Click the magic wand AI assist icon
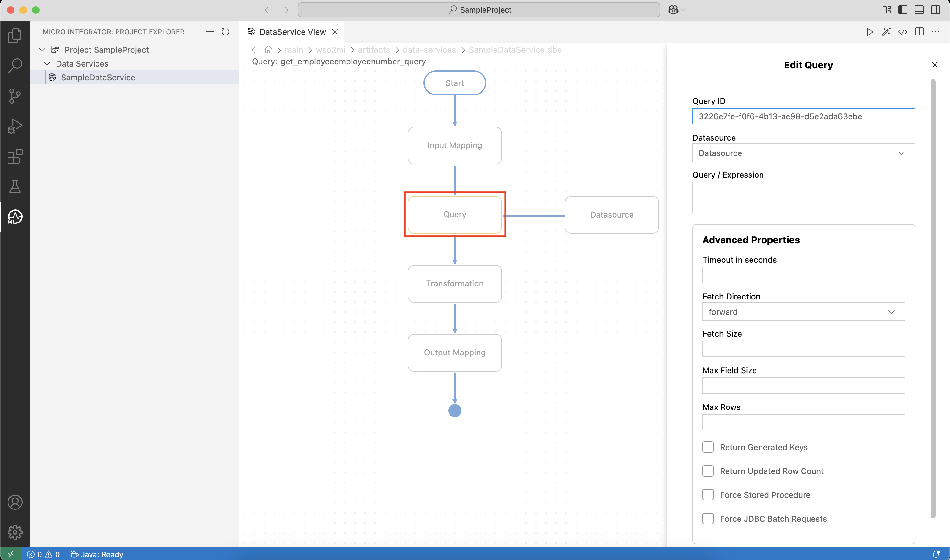Image resolution: width=950 pixels, height=560 pixels. tap(886, 32)
